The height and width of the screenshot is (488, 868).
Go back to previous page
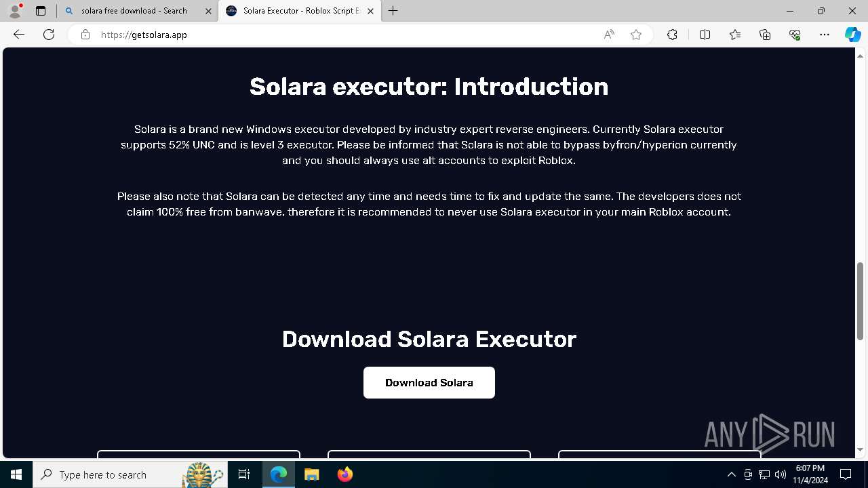(19, 35)
